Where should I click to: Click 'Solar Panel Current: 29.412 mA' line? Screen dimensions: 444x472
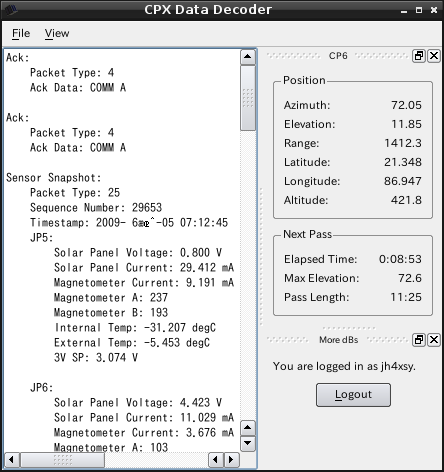144,268
